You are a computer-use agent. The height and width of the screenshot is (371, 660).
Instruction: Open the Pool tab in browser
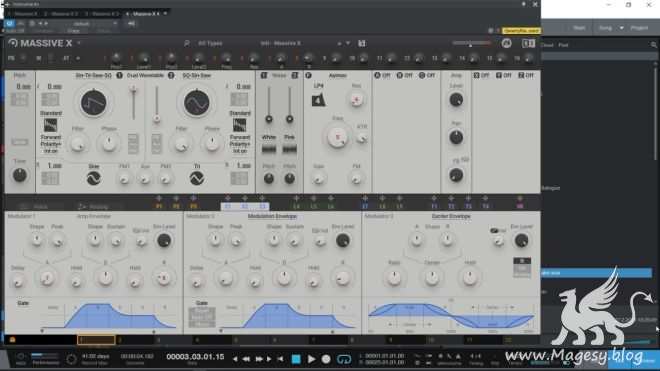[x=563, y=45]
